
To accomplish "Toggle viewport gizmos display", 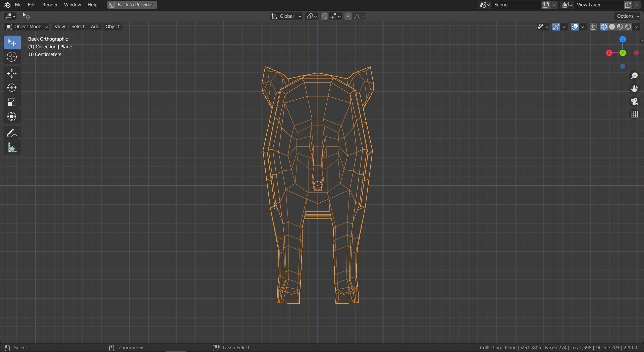I will (x=556, y=27).
